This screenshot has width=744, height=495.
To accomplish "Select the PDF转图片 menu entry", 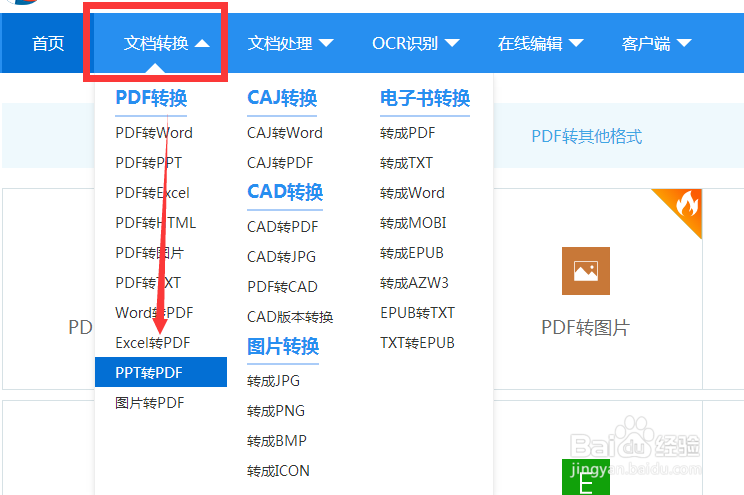I will click(x=149, y=252).
